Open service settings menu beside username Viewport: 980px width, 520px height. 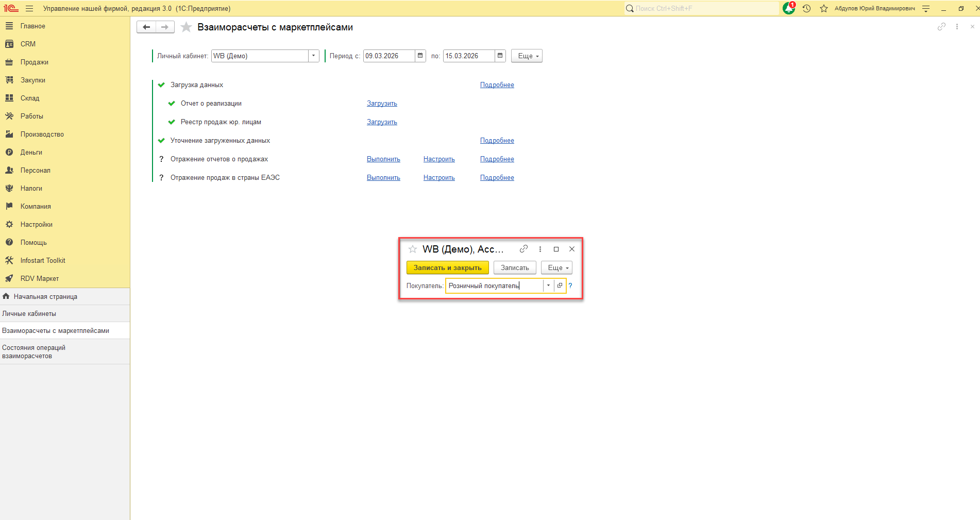point(926,8)
